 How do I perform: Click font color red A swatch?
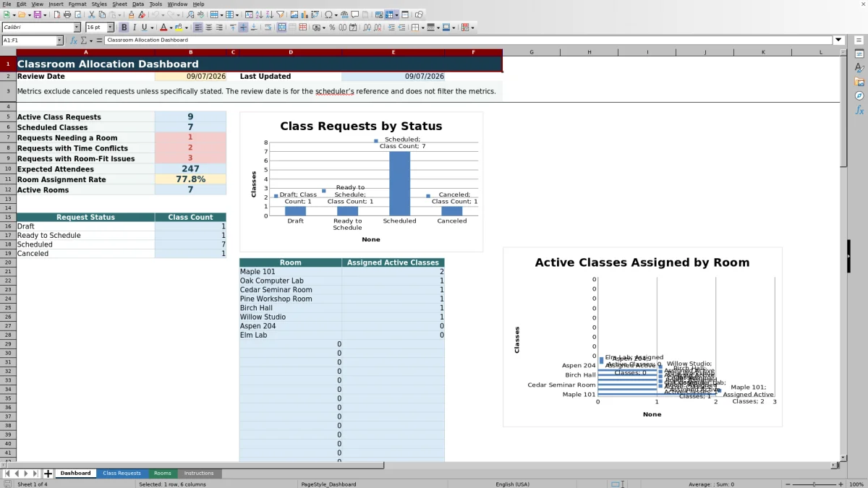pyautogui.click(x=163, y=27)
